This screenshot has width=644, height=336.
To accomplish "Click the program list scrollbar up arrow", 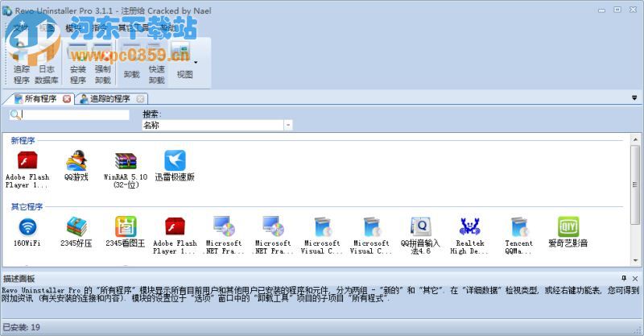I will click(x=635, y=139).
